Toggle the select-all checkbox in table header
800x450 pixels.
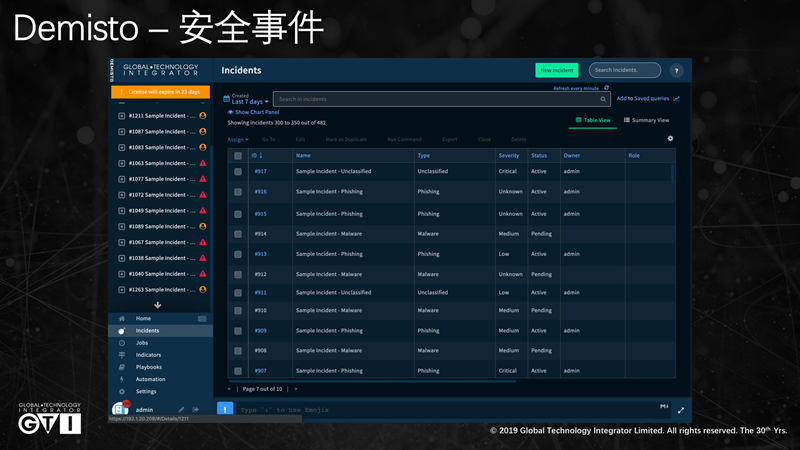point(238,156)
